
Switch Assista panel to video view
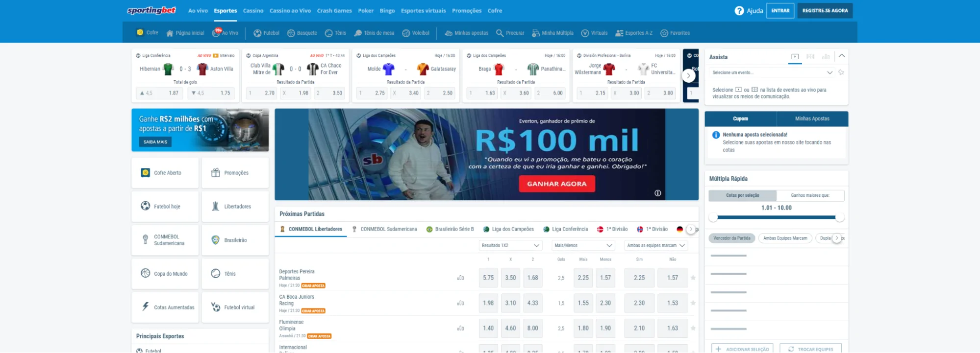tap(795, 57)
